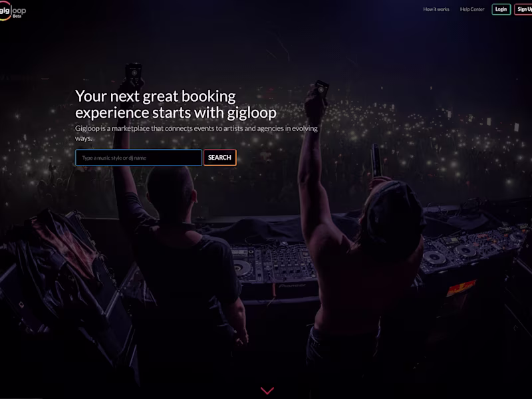Click the phone raised above the left DJ
This screenshot has height=399, width=532.
coord(134,72)
